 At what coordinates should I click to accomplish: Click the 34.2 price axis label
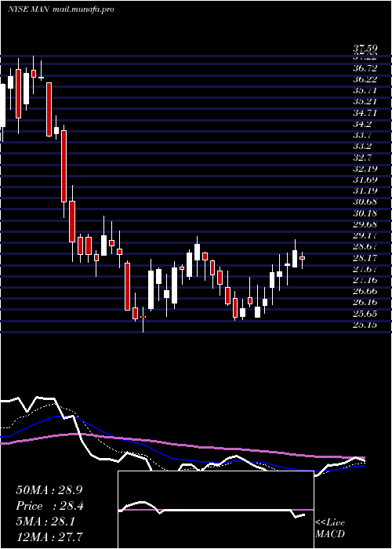tap(363, 124)
